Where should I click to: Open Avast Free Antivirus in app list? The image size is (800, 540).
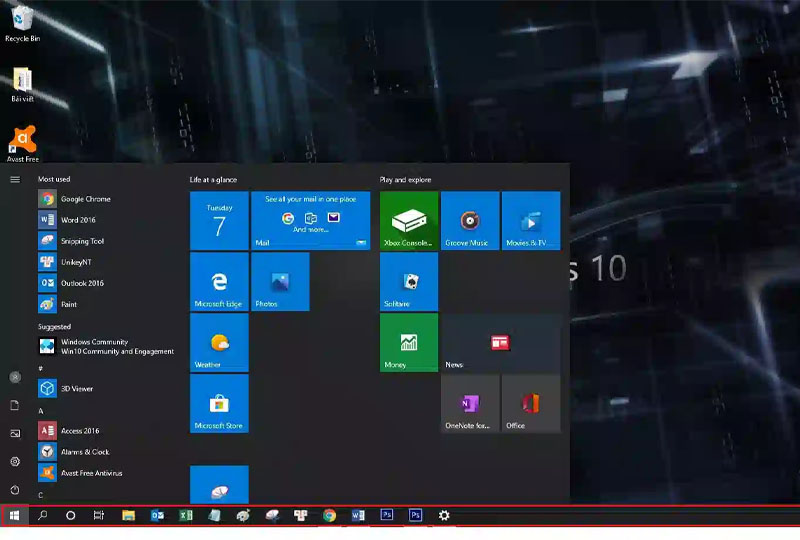coord(107,473)
